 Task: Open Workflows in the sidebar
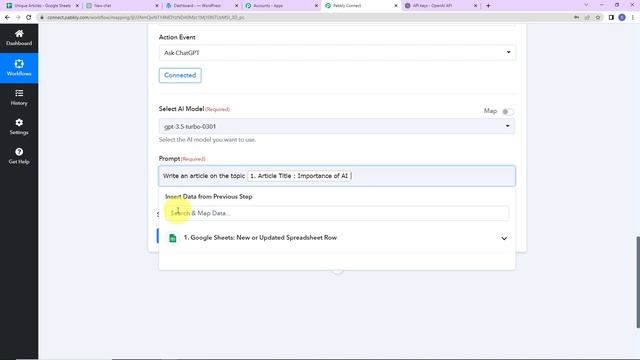click(19, 68)
